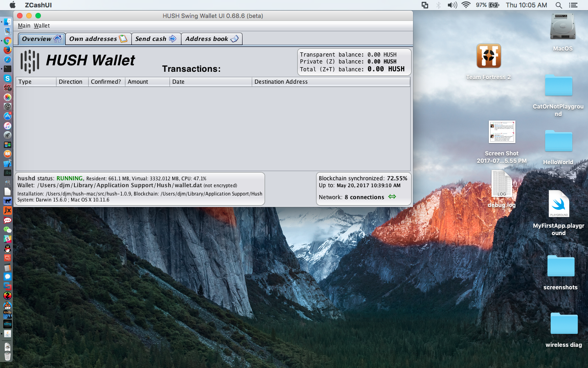Open Skype from the Dock

click(7, 78)
